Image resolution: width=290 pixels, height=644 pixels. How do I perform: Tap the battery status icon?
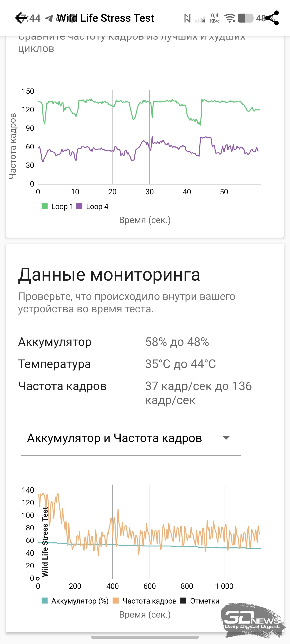245,18
